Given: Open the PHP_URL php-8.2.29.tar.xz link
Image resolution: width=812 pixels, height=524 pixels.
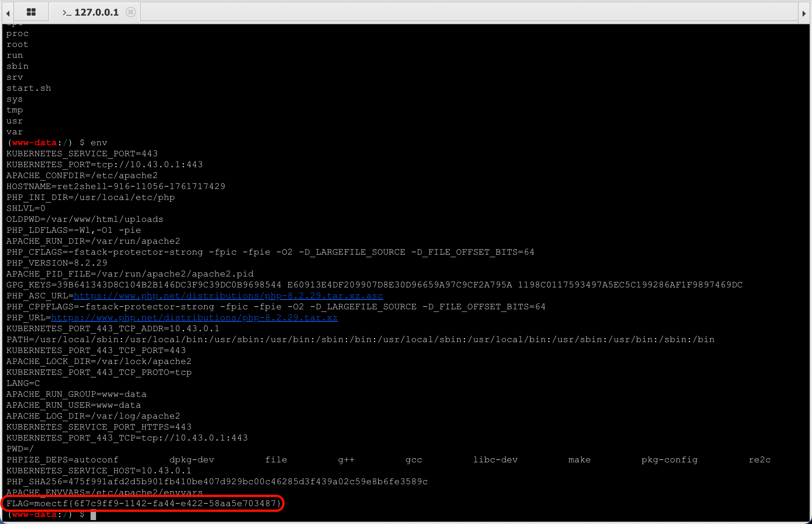Looking at the screenshot, I should tap(194, 317).
